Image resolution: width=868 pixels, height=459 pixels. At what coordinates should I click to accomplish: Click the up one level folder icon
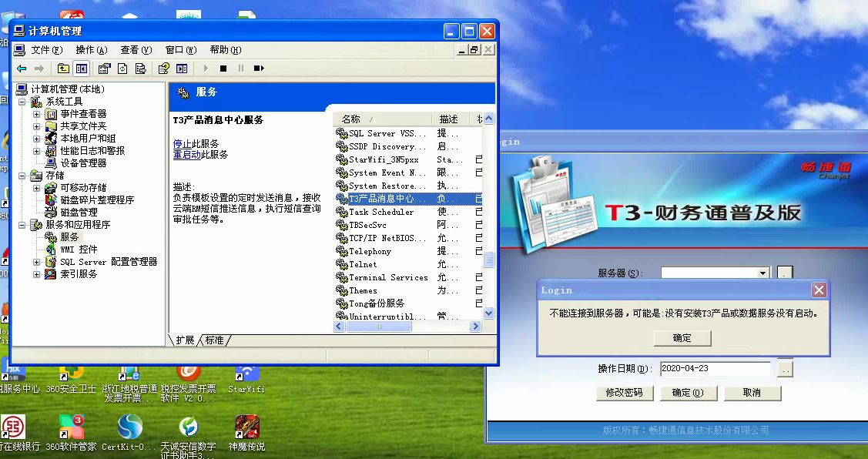pyautogui.click(x=63, y=69)
